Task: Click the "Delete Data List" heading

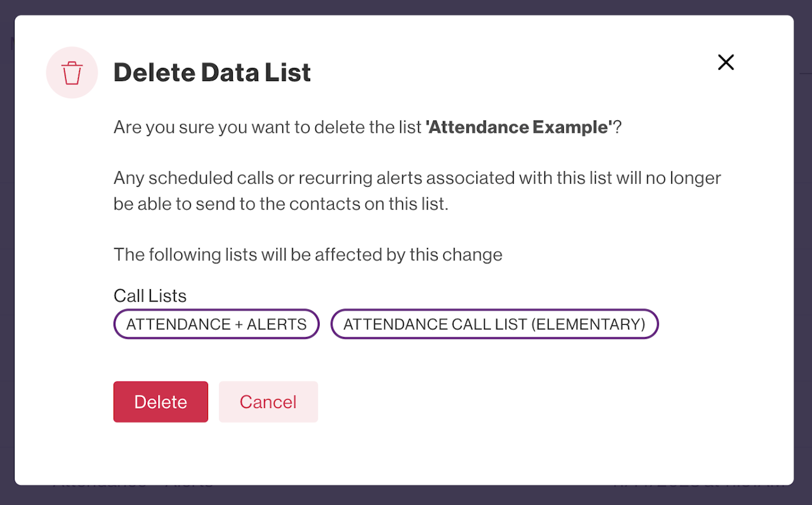Action: (x=212, y=73)
